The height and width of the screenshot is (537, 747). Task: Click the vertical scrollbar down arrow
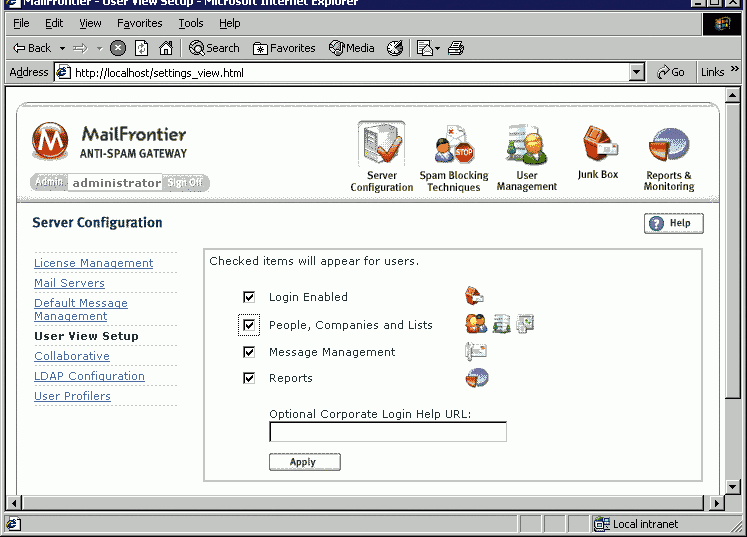tap(733, 486)
